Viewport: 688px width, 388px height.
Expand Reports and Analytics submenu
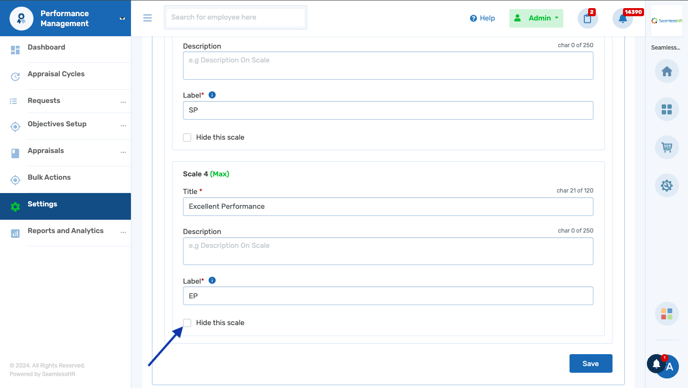[123, 232]
